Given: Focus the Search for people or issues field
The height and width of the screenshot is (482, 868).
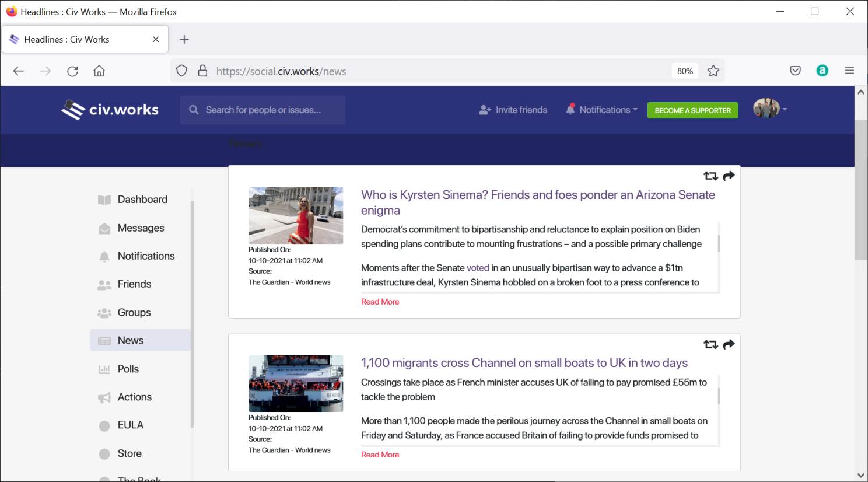Looking at the screenshot, I should coord(268,110).
